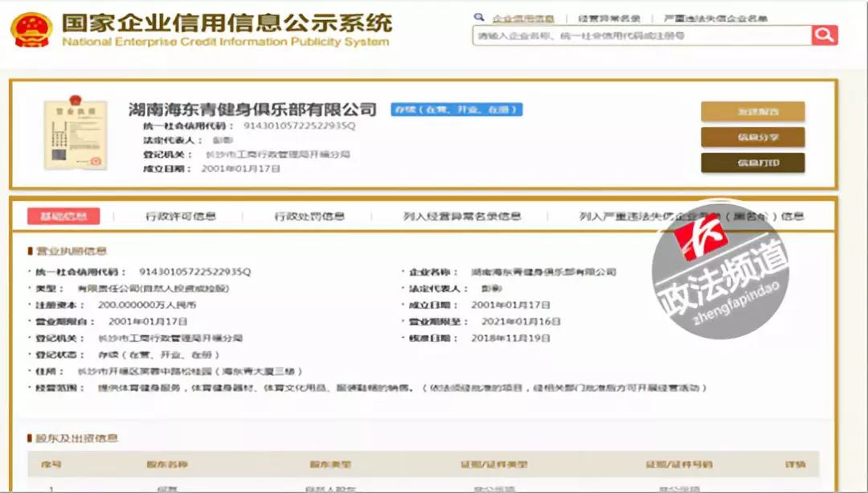Switch to the 列入严重违法失信企业名单(黑名单)信息 tab

[x=691, y=216]
